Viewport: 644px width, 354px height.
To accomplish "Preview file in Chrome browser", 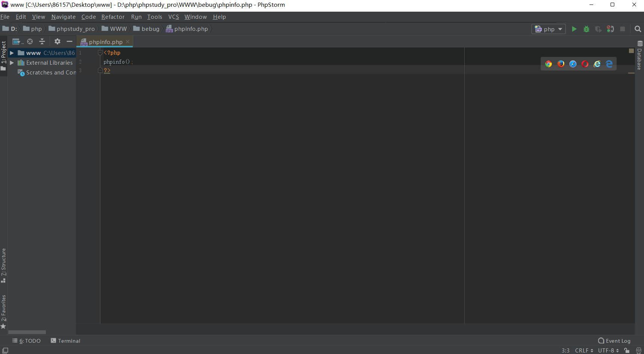I will point(549,64).
